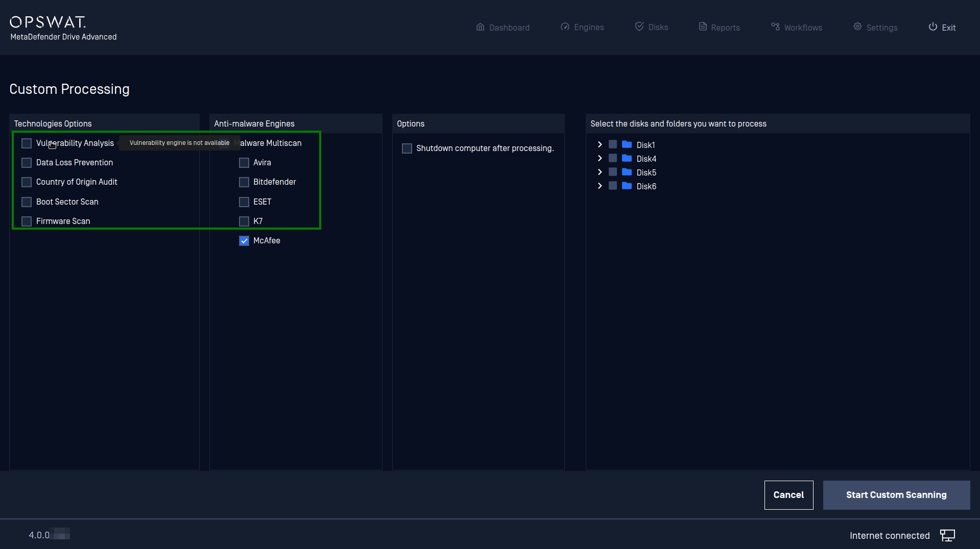980x549 pixels.
Task: Click the Custom Processing heading
Action: [69, 89]
